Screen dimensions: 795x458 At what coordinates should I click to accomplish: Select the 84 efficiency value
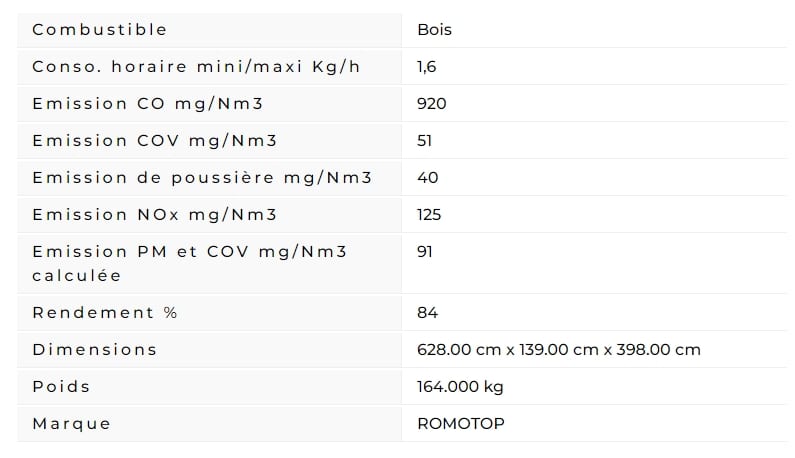(x=427, y=312)
